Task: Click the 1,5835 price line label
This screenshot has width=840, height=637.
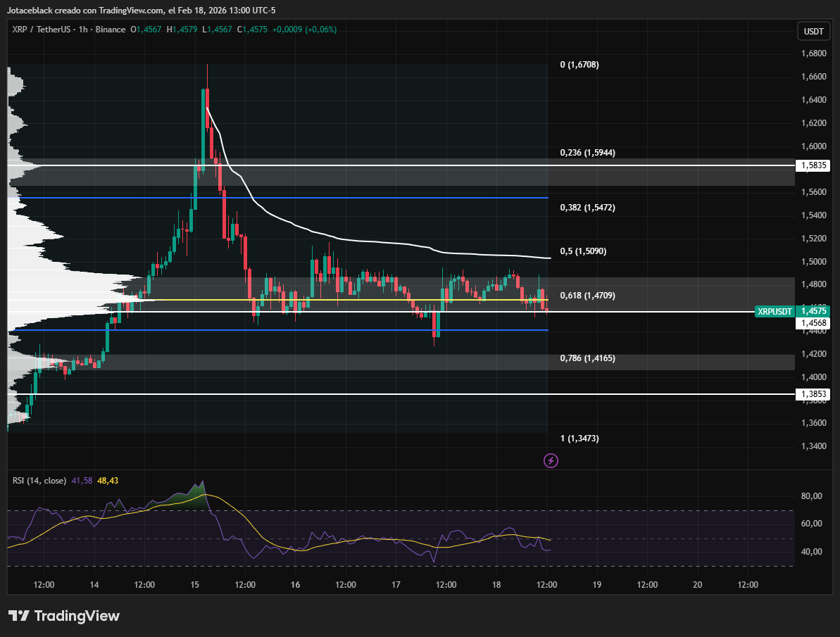Action: coord(813,165)
